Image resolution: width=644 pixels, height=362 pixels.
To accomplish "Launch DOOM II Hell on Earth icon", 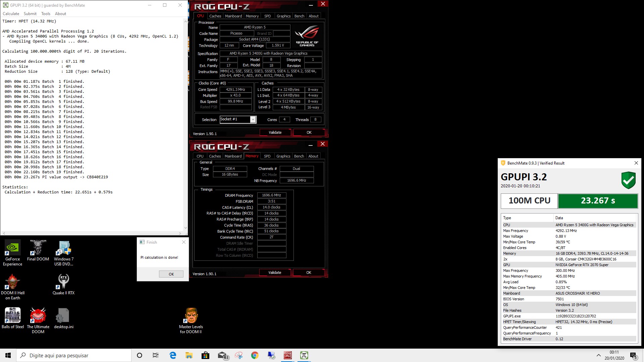I will [12, 287].
